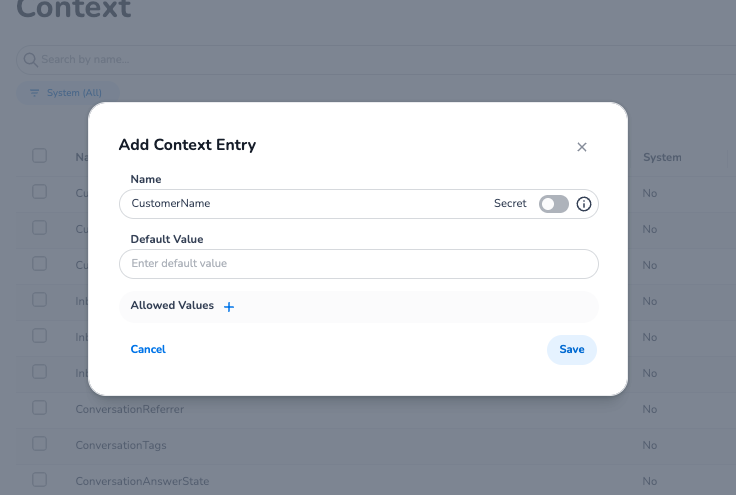Tick the ConversationTags row checkbox
This screenshot has height=495, width=736.
pyautogui.click(x=39, y=444)
